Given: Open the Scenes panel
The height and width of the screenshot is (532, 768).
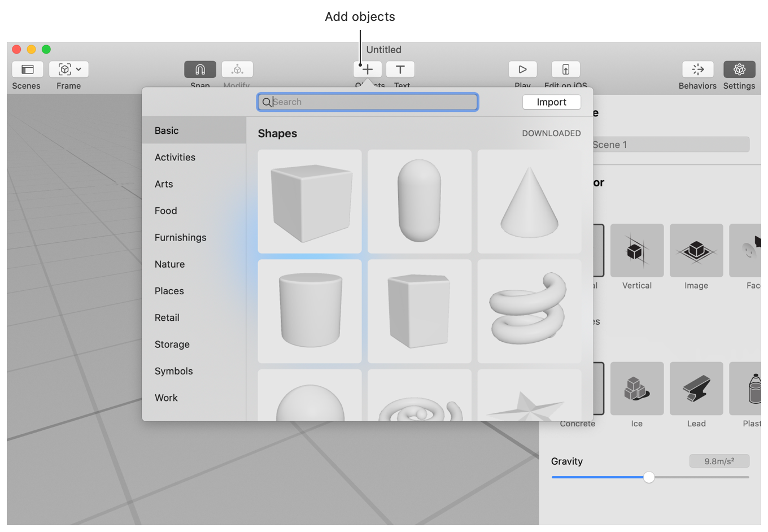Looking at the screenshot, I should click(27, 69).
